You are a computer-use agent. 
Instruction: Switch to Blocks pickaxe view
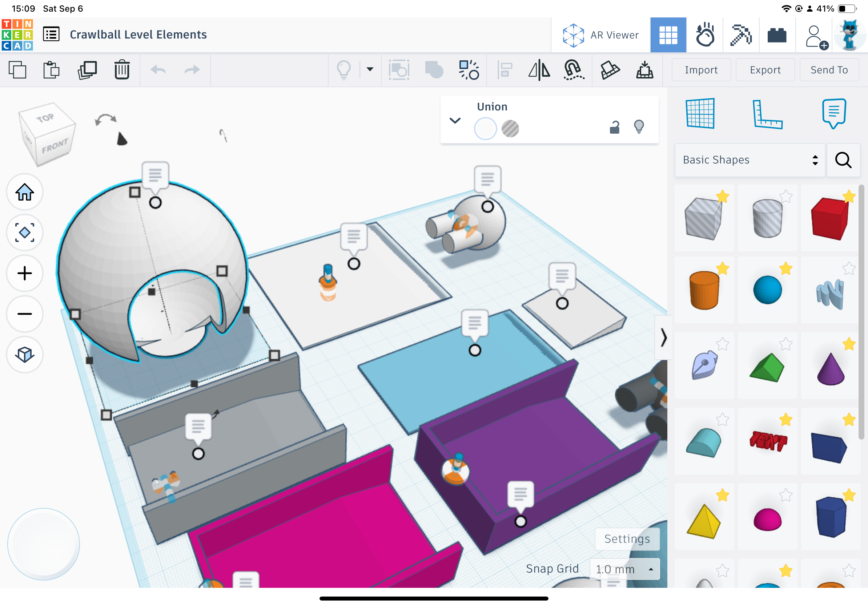point(741,35)
